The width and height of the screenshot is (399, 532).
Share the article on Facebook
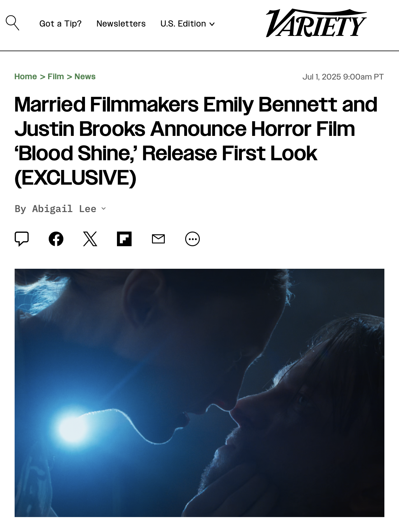tap(56, 239)
